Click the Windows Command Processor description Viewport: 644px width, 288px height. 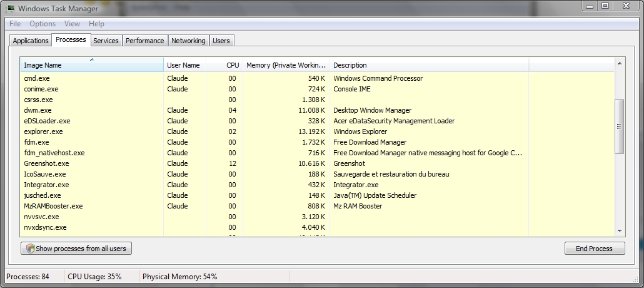point(378,78)
